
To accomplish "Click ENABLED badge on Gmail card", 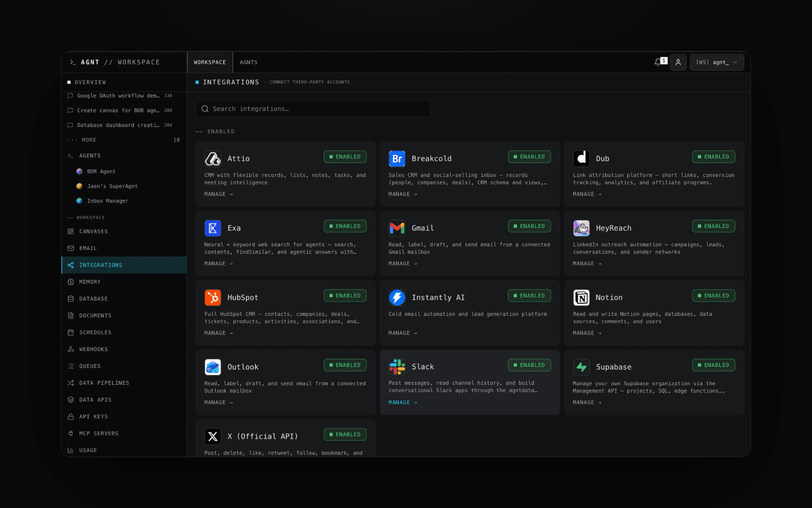I will click(x=529, y=226).
